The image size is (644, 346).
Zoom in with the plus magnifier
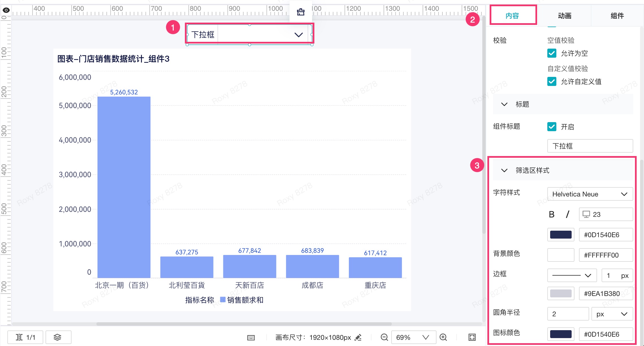(443, 337)
